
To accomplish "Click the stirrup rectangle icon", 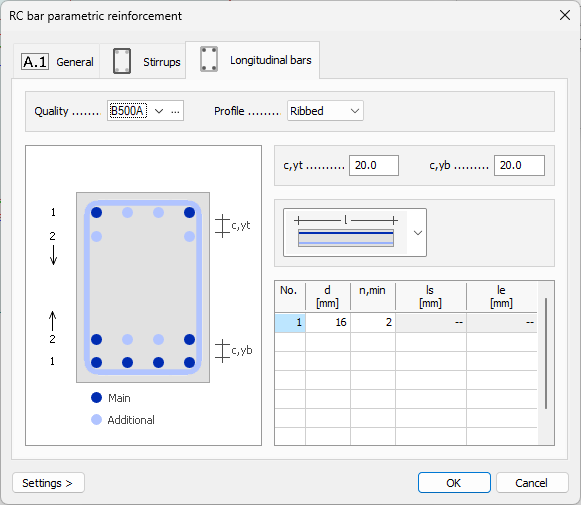I will 122,61.
